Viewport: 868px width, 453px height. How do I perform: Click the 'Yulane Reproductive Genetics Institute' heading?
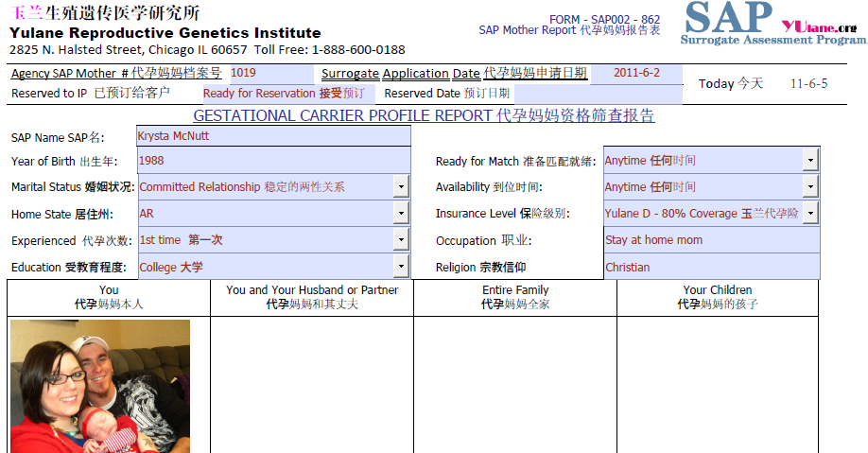pos(165,33)
